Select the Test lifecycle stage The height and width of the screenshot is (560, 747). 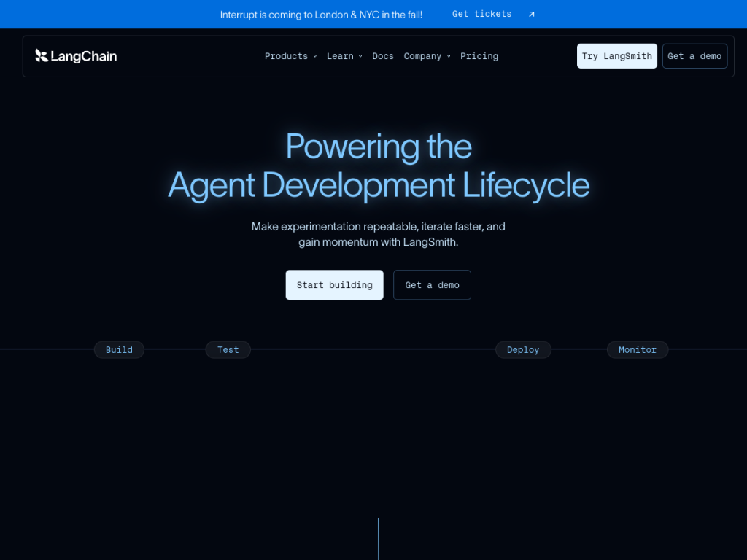click(228, 349)
